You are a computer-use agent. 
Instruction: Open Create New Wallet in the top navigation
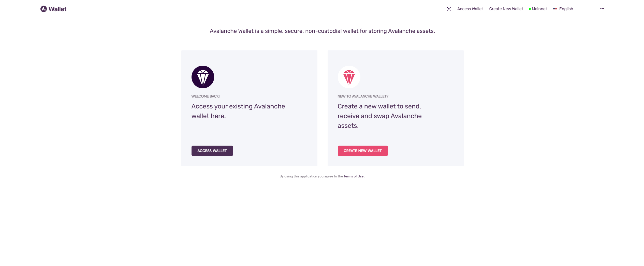point(506,9)
